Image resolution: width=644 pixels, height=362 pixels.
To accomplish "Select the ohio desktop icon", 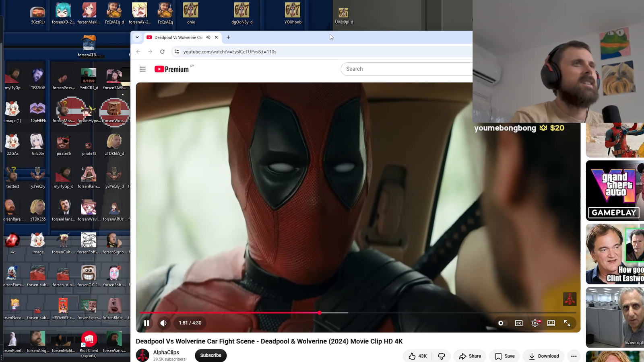I will point(191,14).
